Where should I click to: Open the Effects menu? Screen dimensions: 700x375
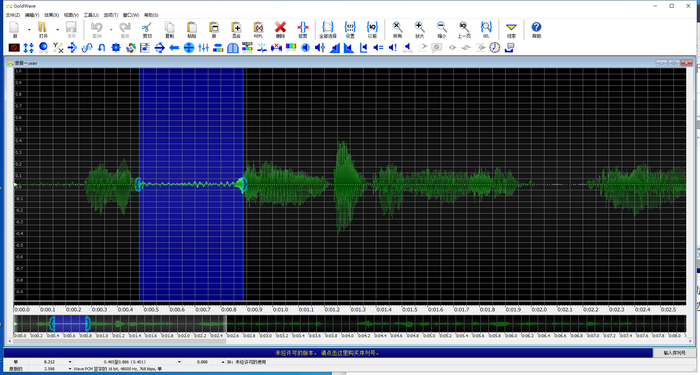tap(51, 15)
